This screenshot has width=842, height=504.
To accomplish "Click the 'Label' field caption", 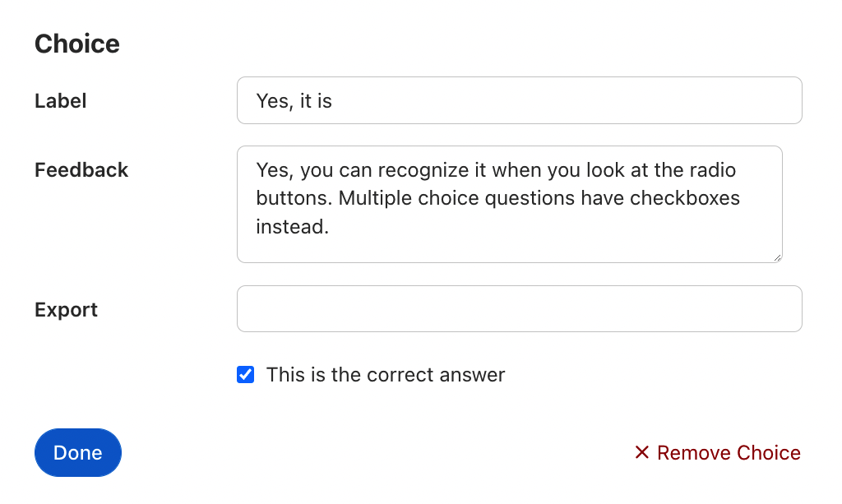I will point(61,101).
